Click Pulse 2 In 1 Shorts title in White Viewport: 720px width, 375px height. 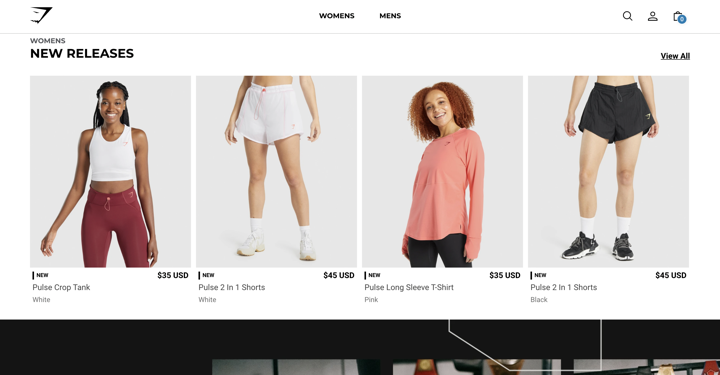coord(231,287)
